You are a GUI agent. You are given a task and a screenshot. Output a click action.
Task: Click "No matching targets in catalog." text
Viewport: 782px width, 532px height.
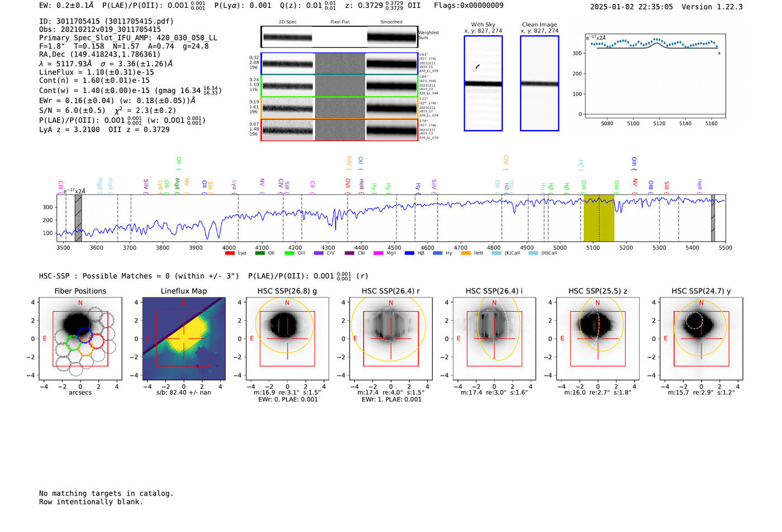coord(106,493)
